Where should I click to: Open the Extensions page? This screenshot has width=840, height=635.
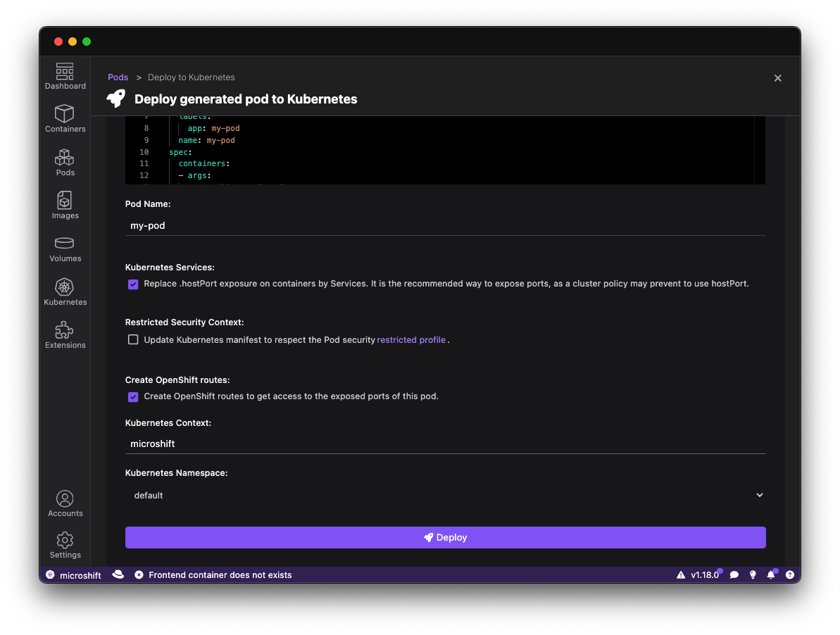65,335
